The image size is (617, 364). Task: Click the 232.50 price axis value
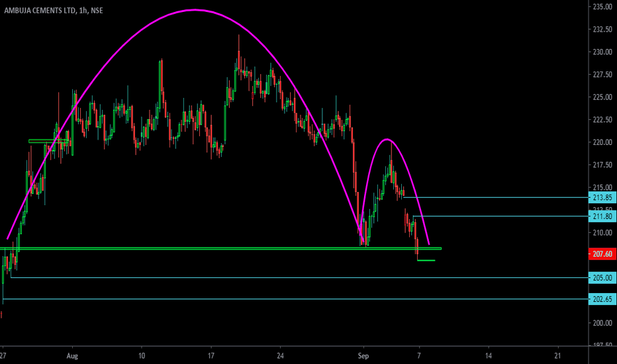coord(602,29)
